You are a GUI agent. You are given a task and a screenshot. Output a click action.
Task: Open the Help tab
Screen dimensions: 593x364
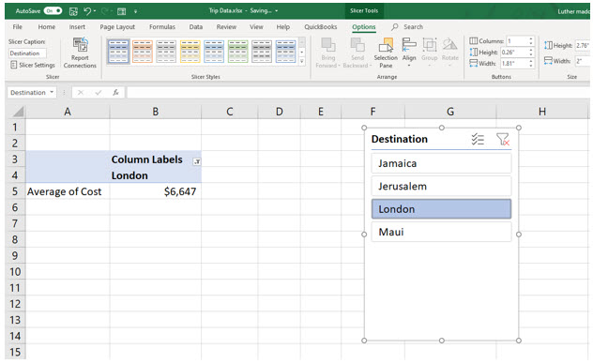[x=282, y=27]
